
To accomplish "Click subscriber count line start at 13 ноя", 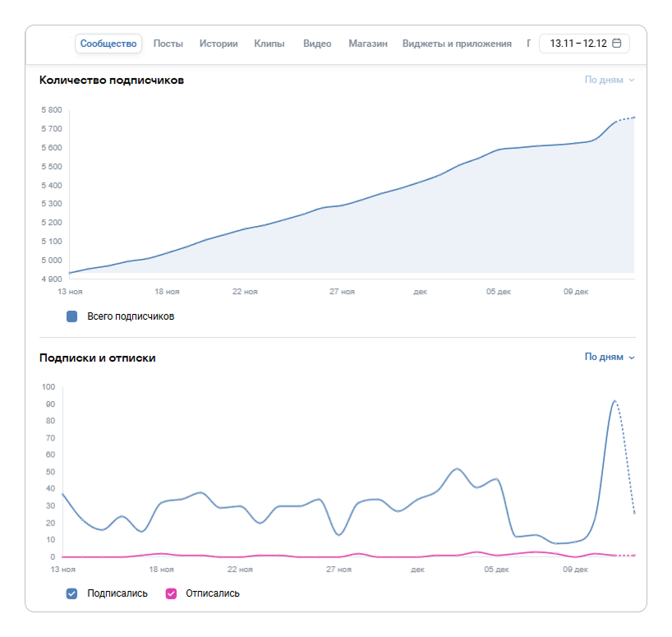I will click(70, 272).
